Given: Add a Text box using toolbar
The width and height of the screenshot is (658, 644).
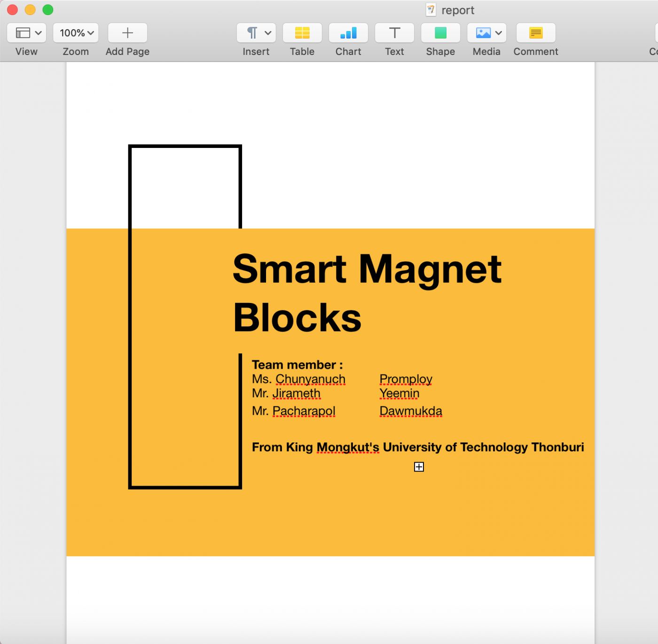Looking at the screenshot, I should pos(394,33).
